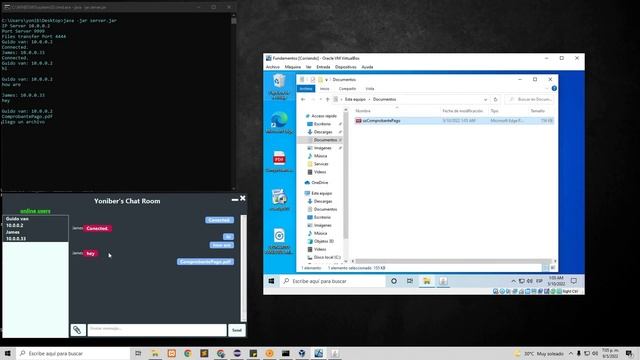Select Inicio tab in Documentos explorer ribbon

click(x=324, y=89)
